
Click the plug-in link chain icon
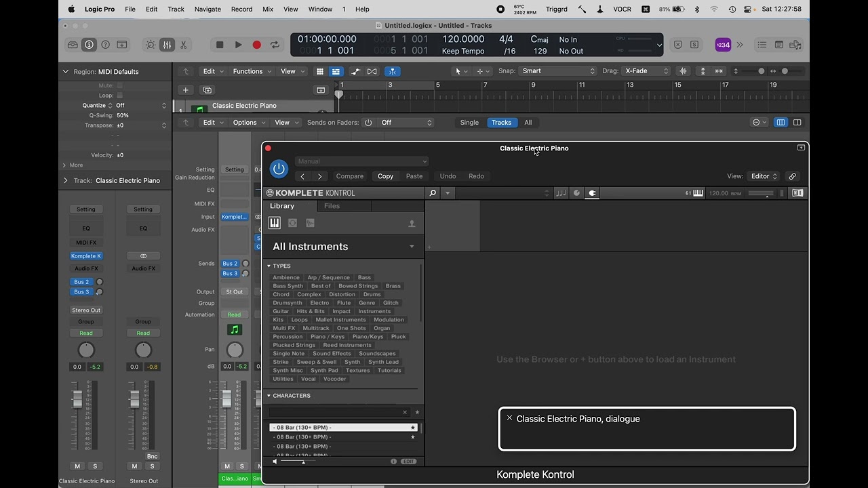click(792, 176)
